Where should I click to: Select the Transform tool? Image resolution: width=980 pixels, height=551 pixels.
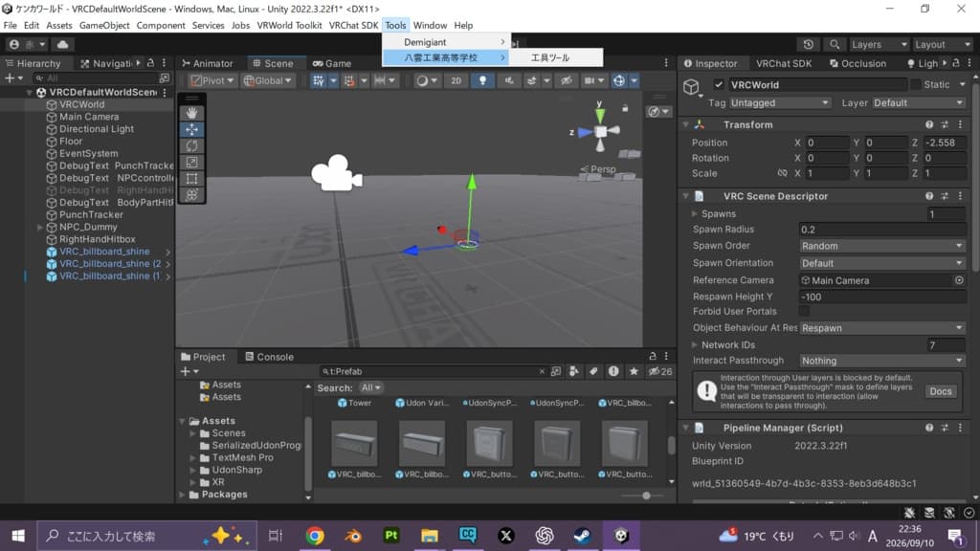[x=191, y=195]
